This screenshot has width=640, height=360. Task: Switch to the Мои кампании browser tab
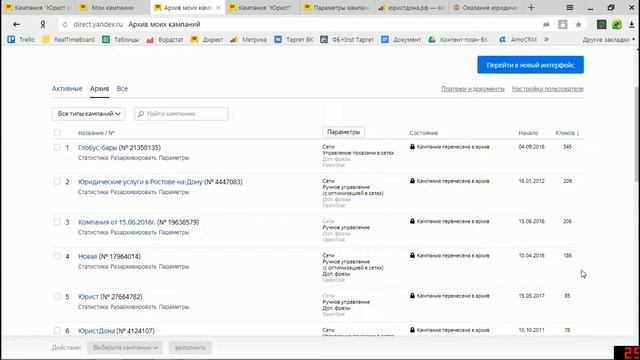(112, 7)
